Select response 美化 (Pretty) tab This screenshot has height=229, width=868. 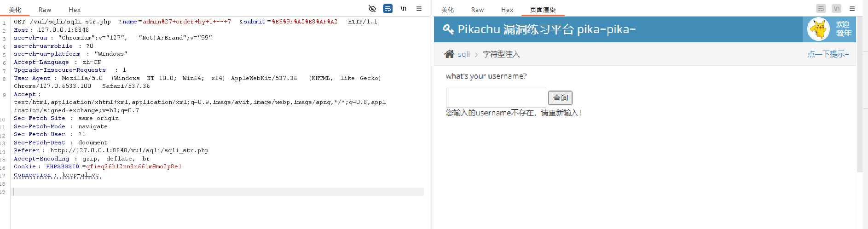click(x=447, y=10)
